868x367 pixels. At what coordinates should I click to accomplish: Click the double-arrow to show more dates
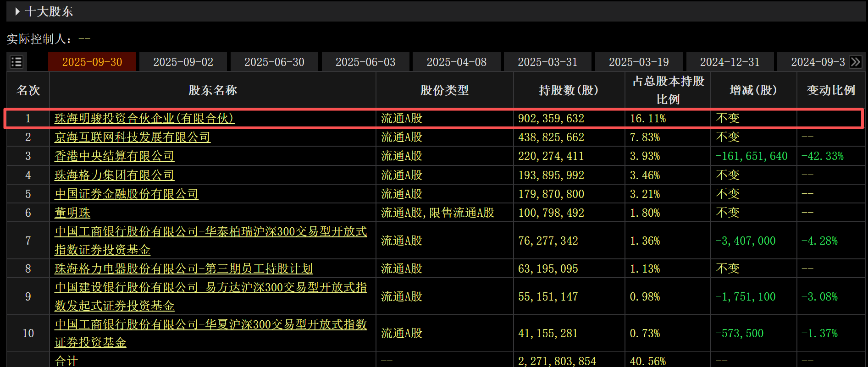point(856,62)
